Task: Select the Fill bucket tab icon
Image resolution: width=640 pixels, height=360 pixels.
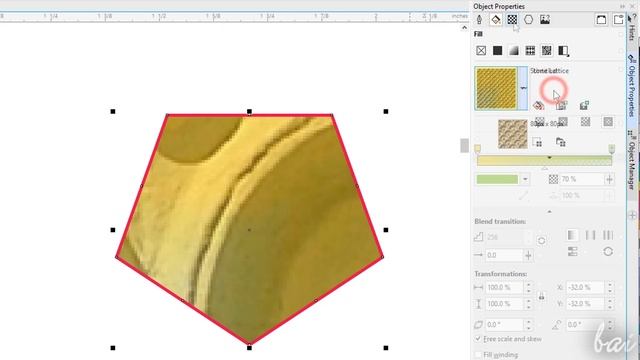Action: click(x=496, y=19)
